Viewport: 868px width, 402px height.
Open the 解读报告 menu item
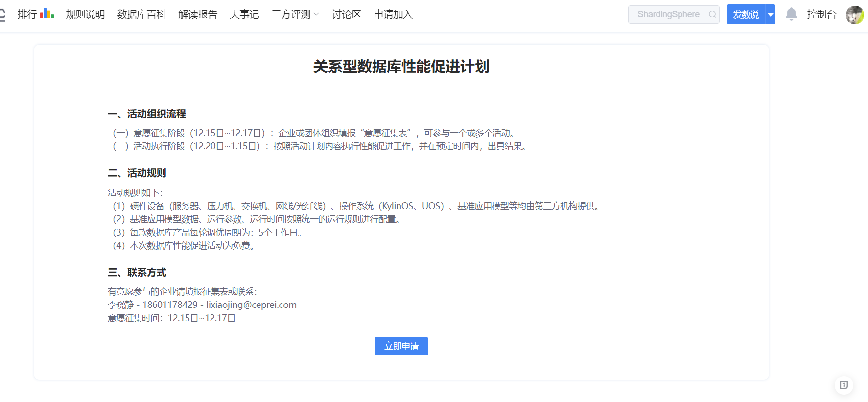coord(198,14)
